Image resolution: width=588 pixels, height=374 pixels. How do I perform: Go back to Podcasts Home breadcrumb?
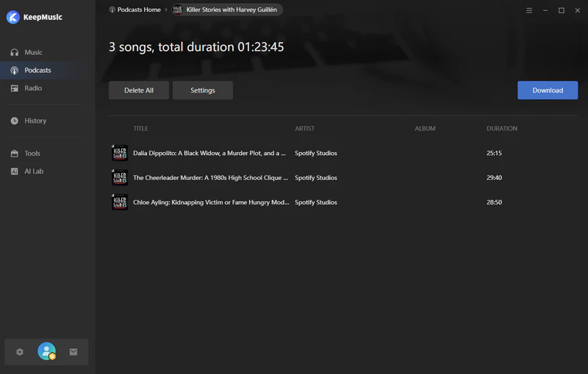point(139,10)
